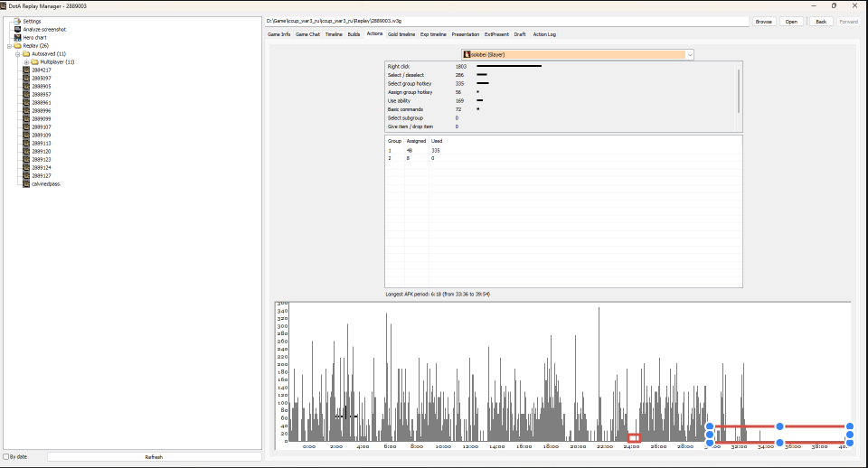Image resolution: width=868 pixels, height=468 pixels.
Task: Select the Multiplayer (11) folder
Action: pyautogui.click(x=57, y=62)
